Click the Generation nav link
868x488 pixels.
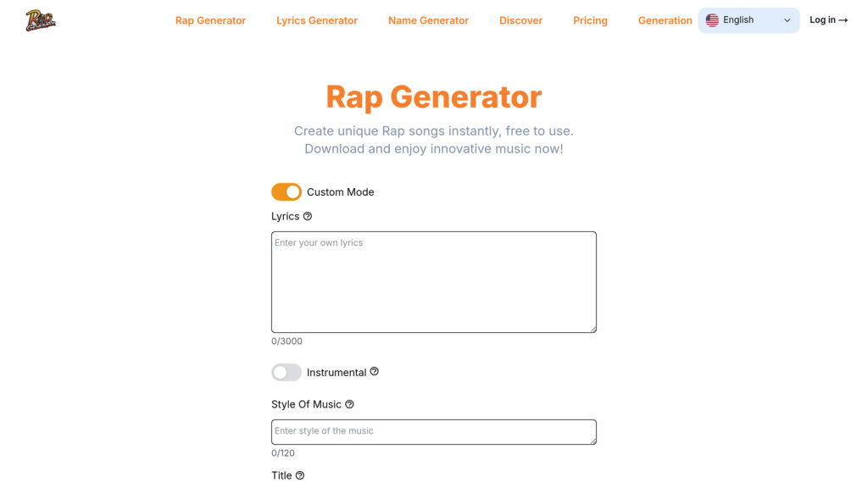click(665, 20)
